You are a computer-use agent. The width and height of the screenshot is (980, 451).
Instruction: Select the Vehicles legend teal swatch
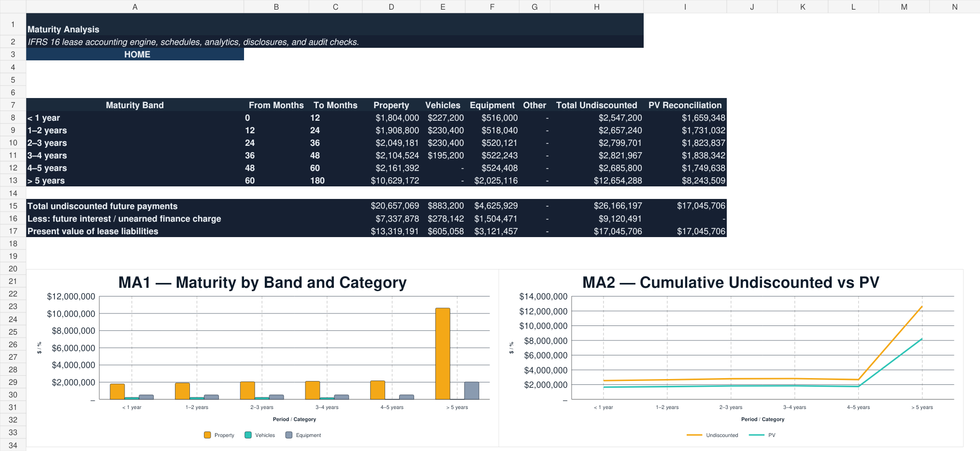(248, 435)
